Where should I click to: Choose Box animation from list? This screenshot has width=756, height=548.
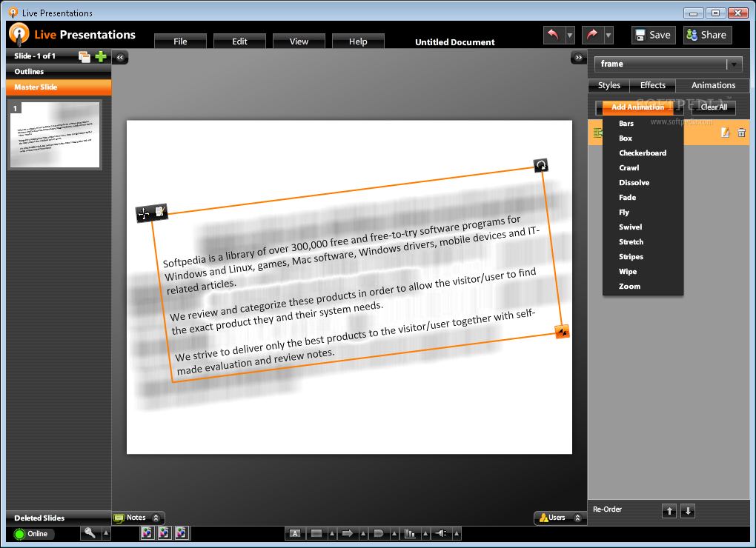point(643,138)
